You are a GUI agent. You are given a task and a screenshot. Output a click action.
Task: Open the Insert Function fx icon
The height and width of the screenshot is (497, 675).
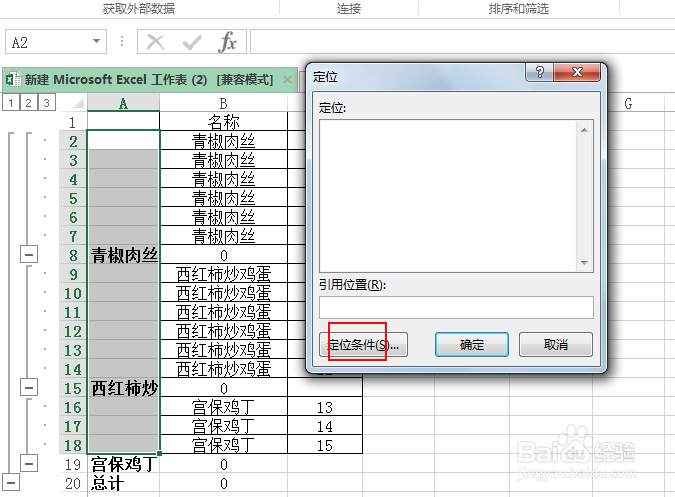click(x=227, y=42)
